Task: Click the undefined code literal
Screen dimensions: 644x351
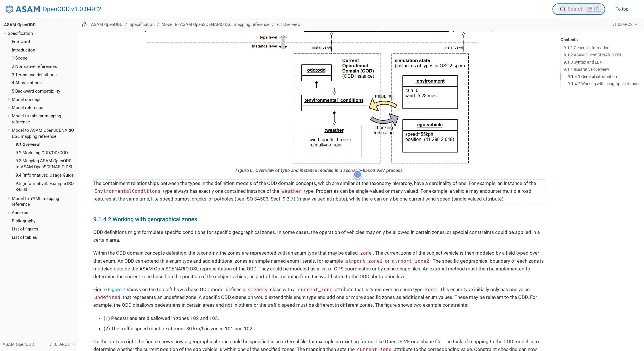Action: pyautogui.click(x=107, y=297)
